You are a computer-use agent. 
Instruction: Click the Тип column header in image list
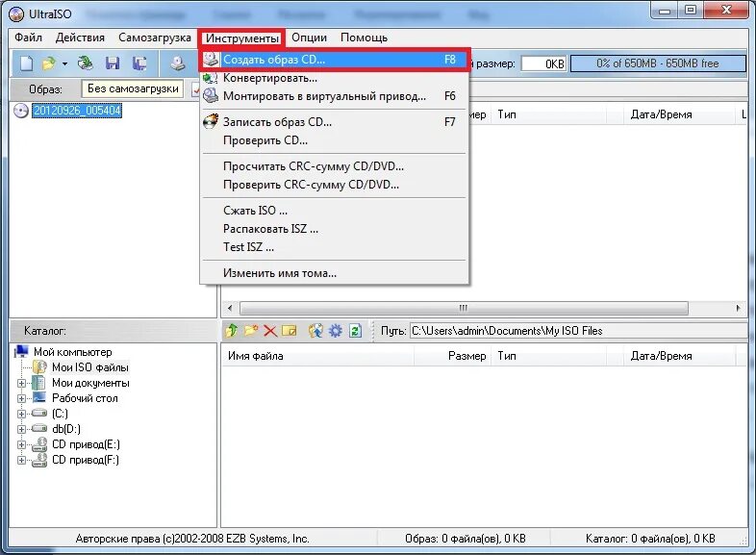(549, 114)
